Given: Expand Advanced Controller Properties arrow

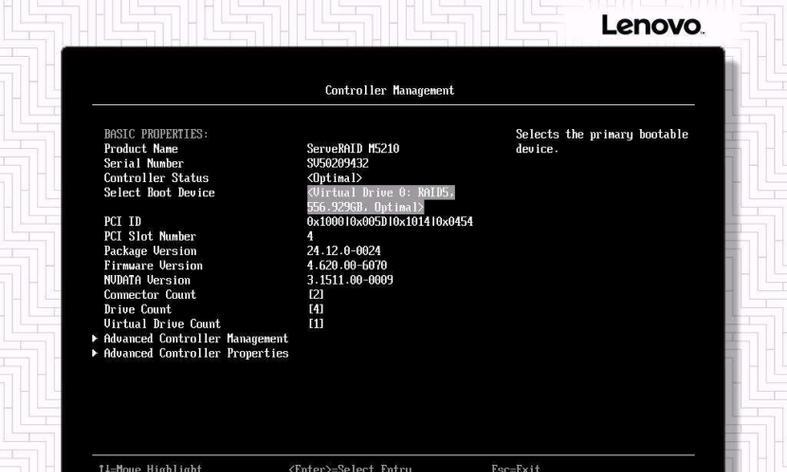Looking at the screenshot, I should coord(94,353).
